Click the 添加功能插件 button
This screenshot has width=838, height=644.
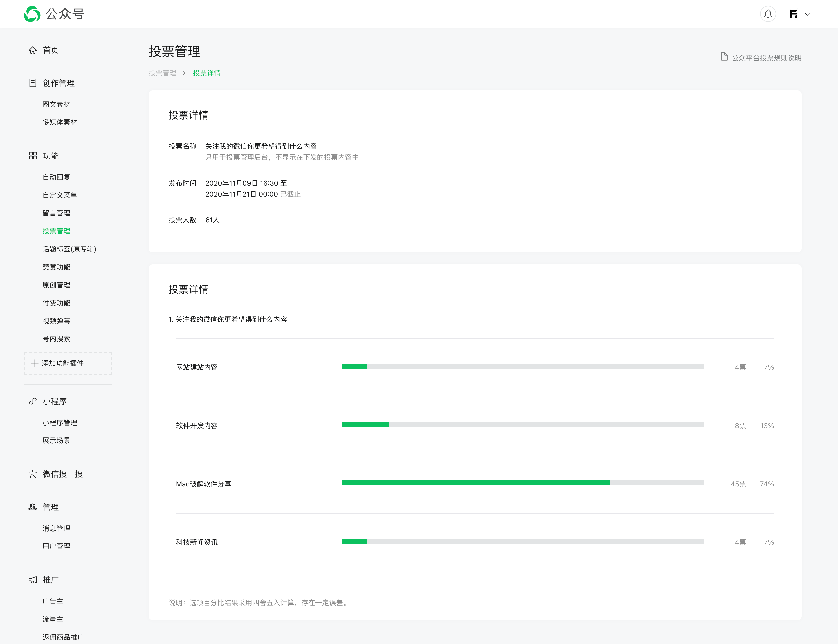point(68,363)
